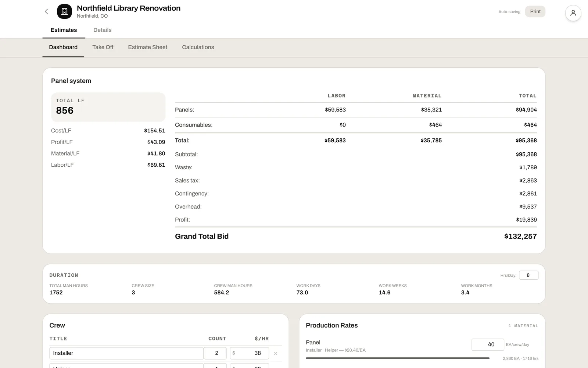This screenshot has height=368, width=588.
Task: Open the Calculations tab
Action: [198, 47]
